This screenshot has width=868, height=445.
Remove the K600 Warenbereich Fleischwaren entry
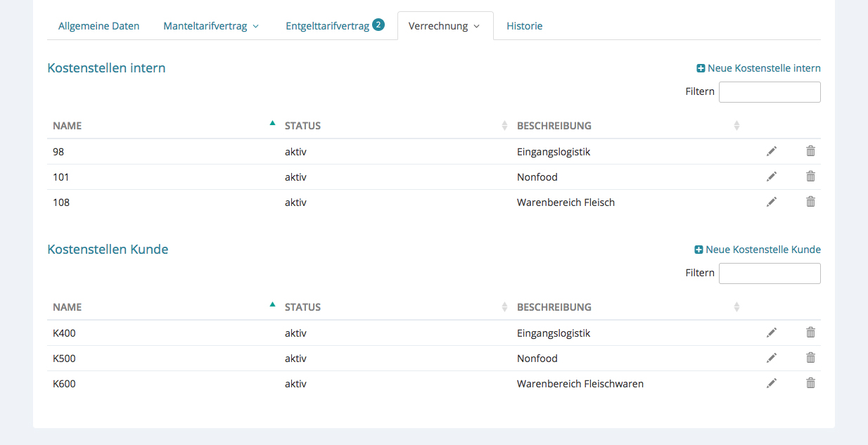[810, 383]
